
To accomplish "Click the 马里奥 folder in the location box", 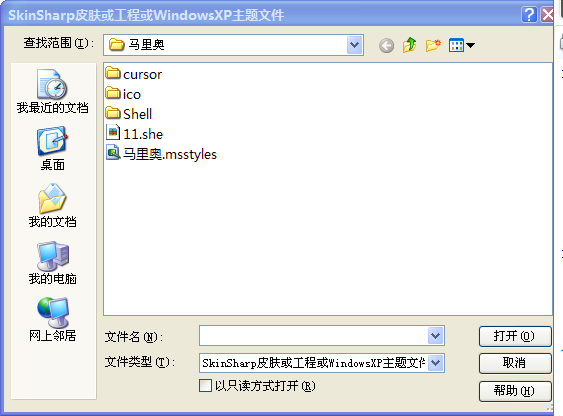I will [137, 45].
